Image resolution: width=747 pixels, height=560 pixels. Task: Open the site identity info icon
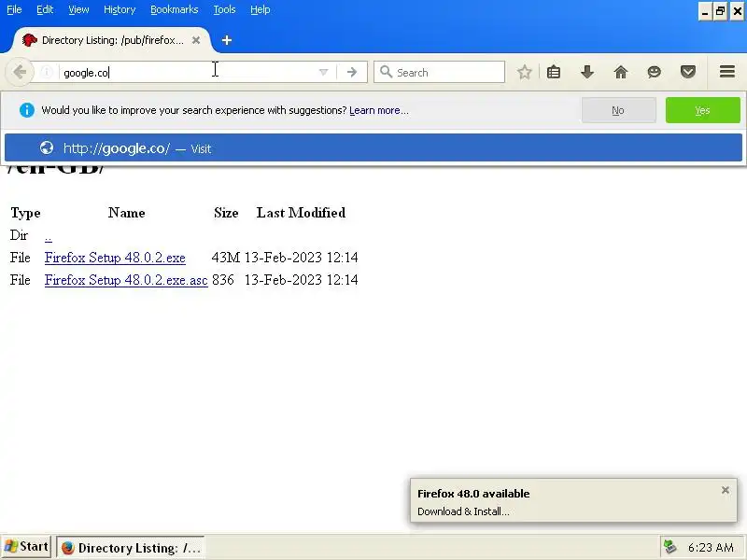tap(46, 73)
